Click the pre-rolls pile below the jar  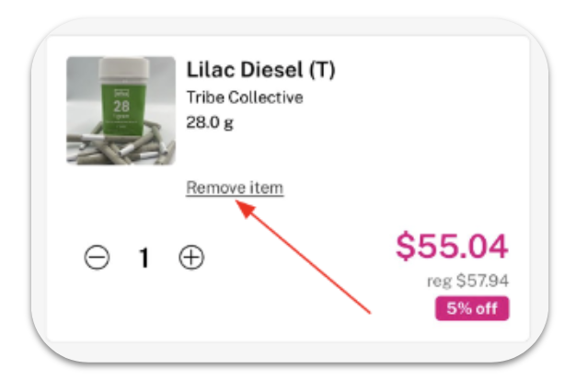[x=121, y=147]
